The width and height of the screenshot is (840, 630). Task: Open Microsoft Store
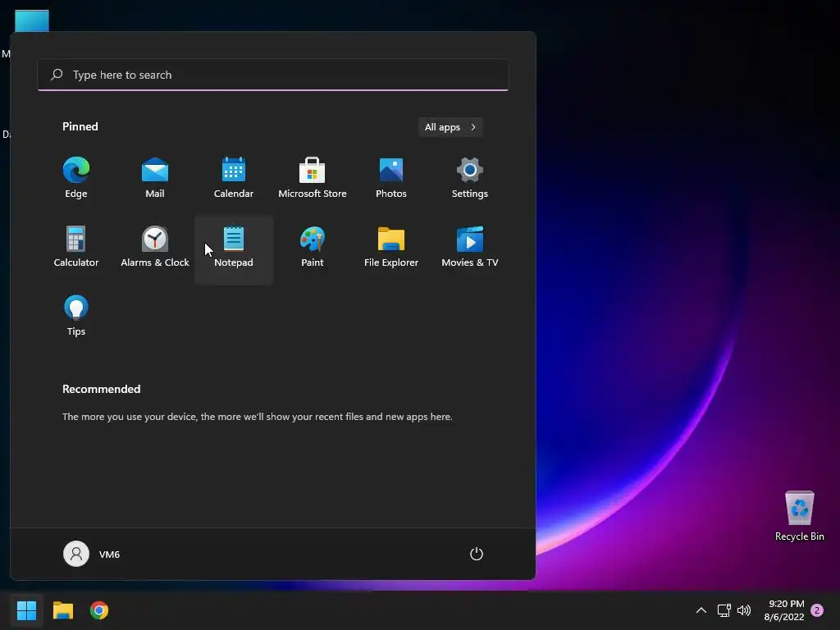[x=313, y=178]
